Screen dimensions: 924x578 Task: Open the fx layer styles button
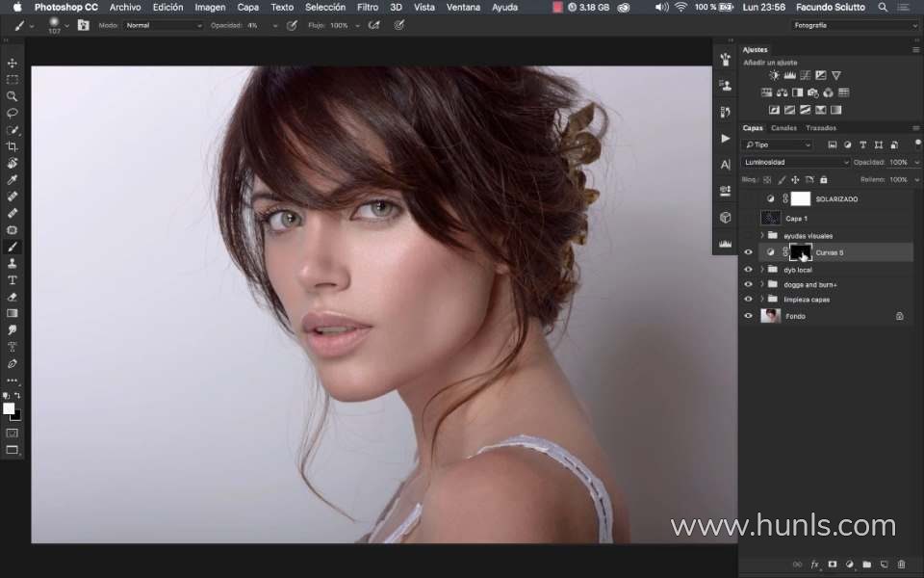(x=815, y=565)
